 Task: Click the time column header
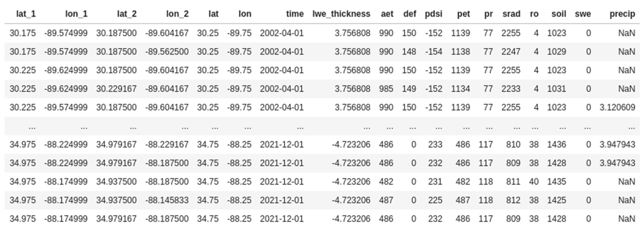(295, 14)
